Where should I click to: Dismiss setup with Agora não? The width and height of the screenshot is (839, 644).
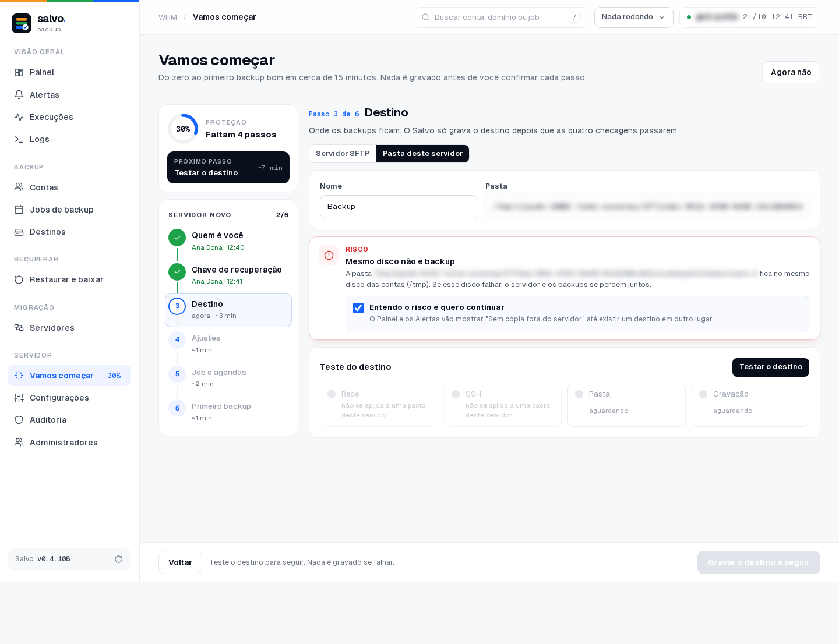791,72
